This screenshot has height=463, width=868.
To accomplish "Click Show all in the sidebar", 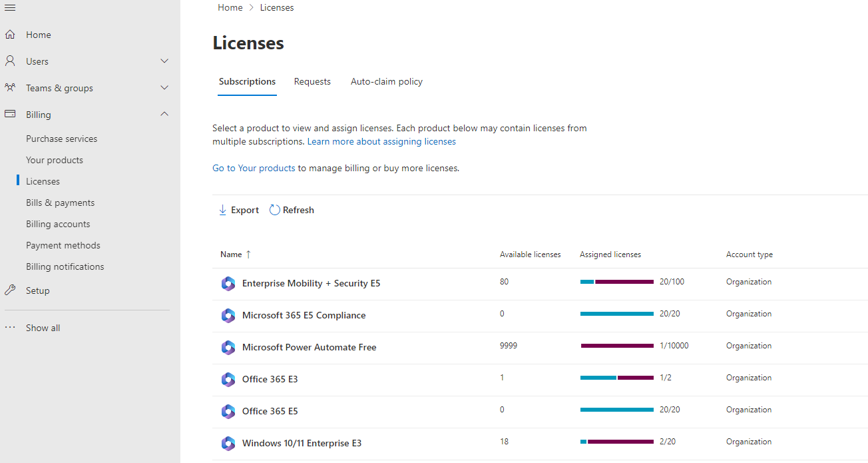I will tap(43, 328).
